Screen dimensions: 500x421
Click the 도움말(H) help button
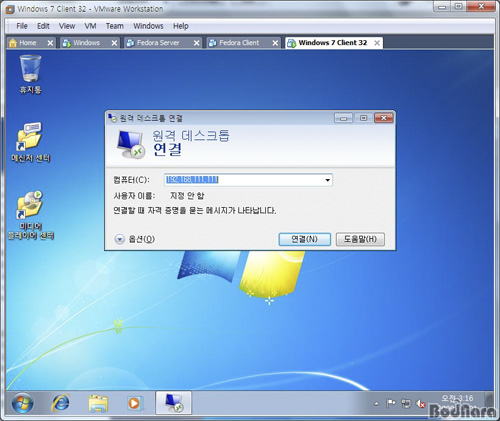click(360, 239)
